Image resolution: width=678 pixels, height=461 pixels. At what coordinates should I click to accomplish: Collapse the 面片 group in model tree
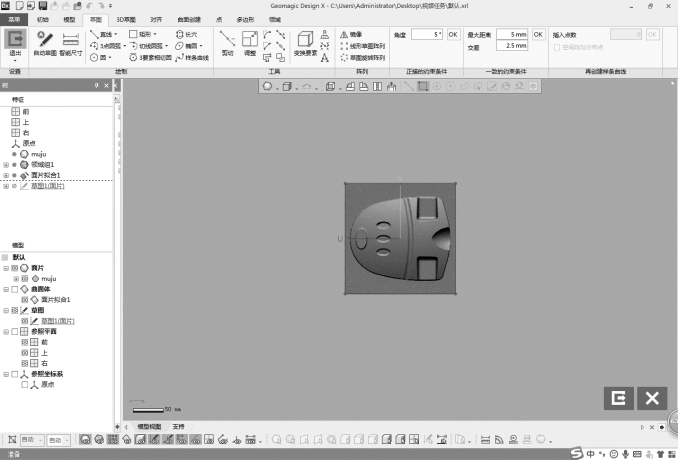coord(6,268)
